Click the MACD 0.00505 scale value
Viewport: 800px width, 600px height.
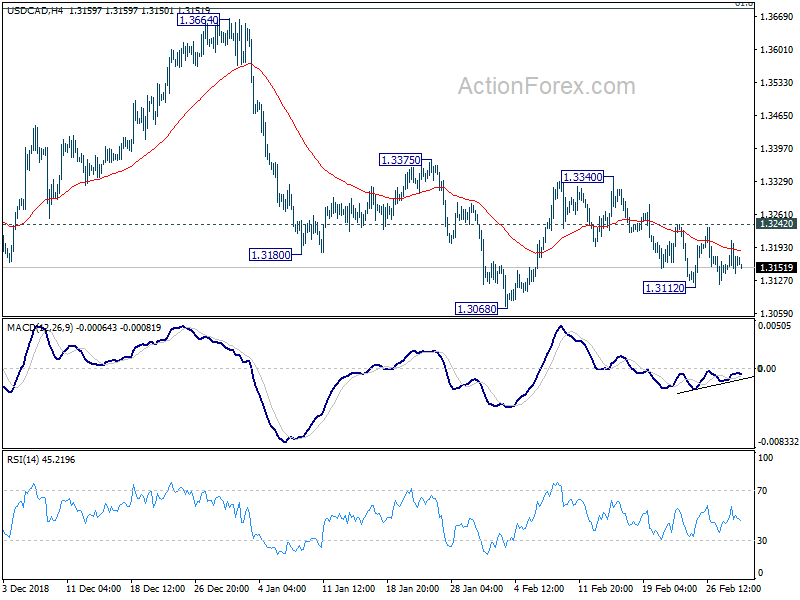tap(775, 326)
